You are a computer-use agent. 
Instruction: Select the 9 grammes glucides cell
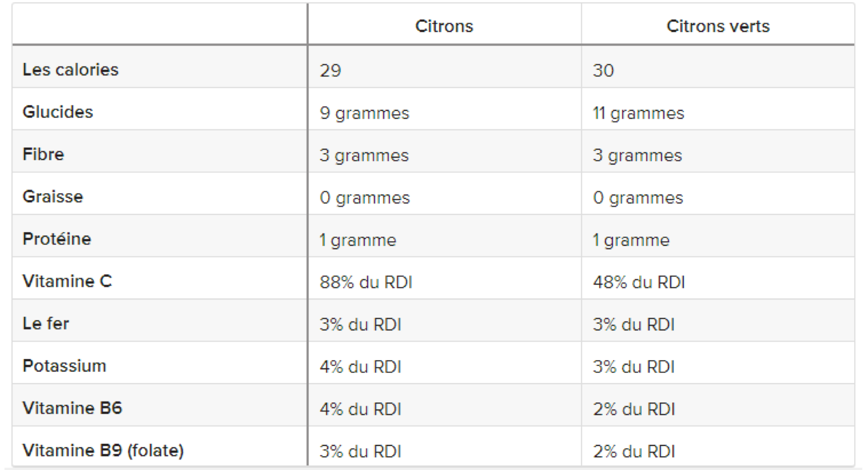coord(365,113)
